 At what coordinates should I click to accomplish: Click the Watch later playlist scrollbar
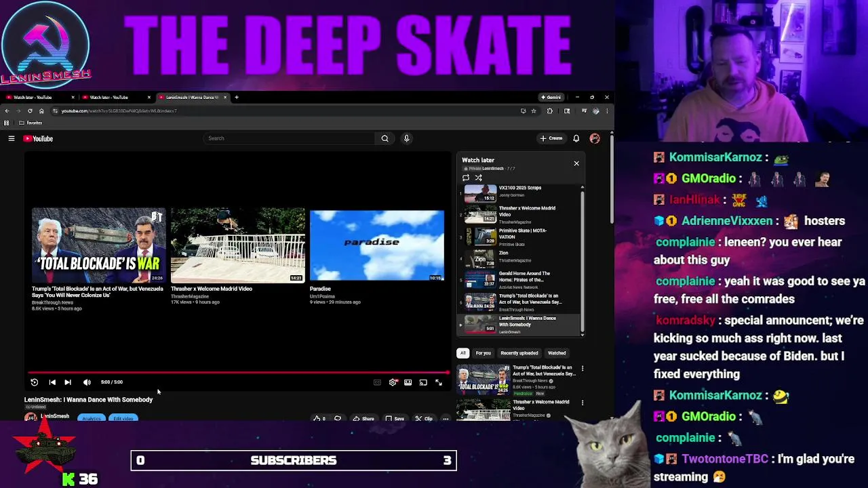coord(583,261)
